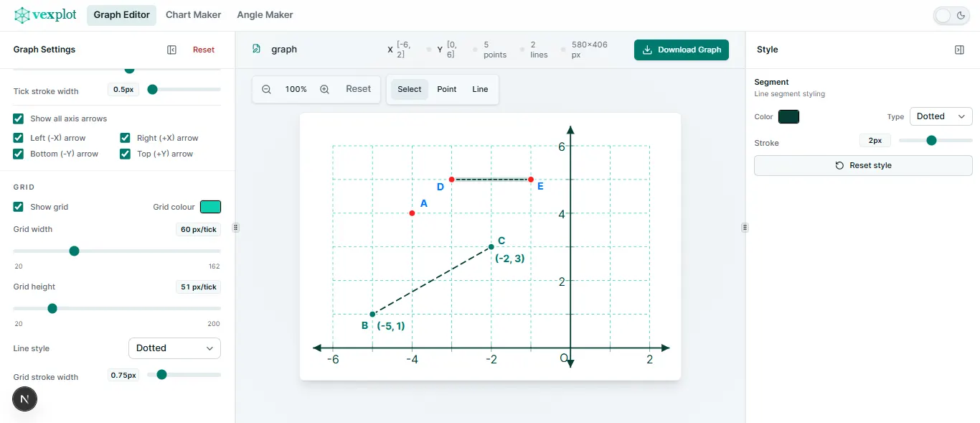Click the zoom in magnifier icon
This screenshot has height=423, width=980.
(324, 89)
